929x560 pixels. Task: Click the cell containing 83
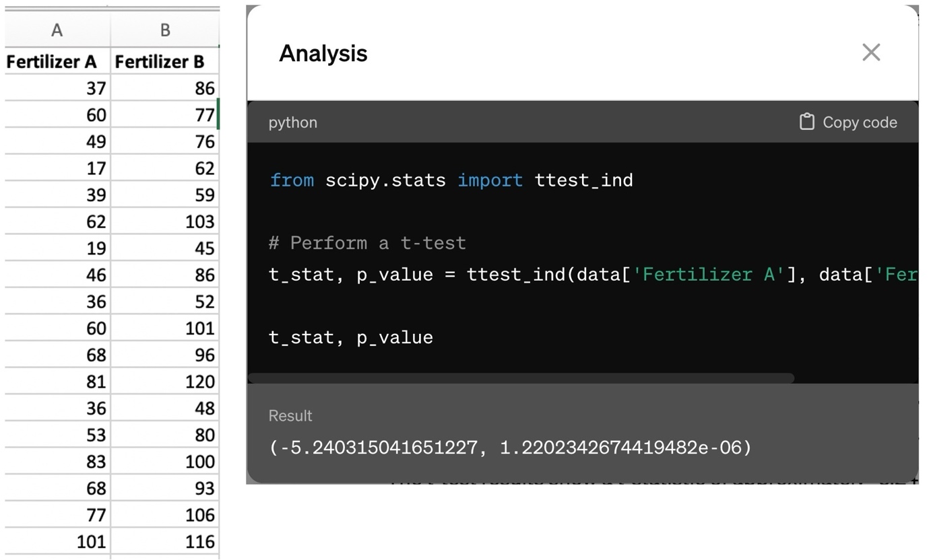(57, 462)
